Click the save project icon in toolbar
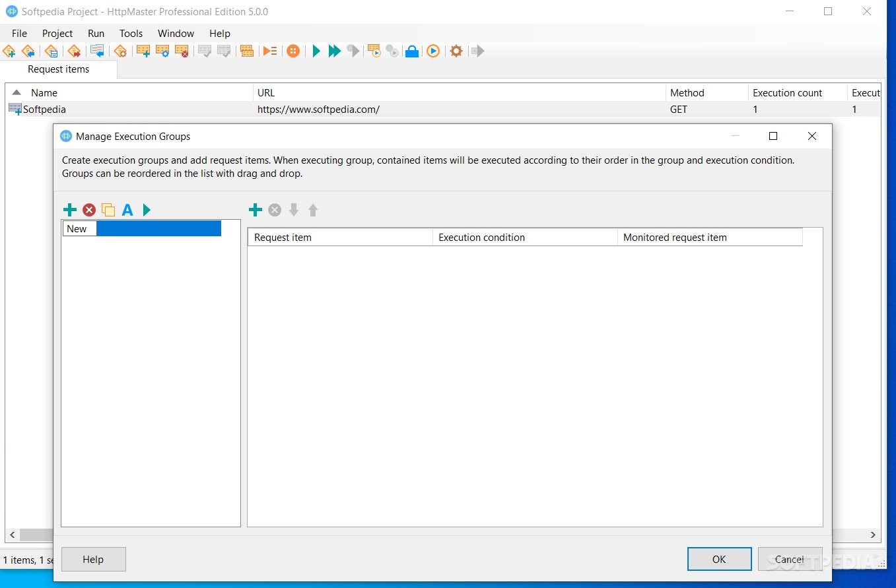The width and height of the screenshot is (896, 588). 51,51
